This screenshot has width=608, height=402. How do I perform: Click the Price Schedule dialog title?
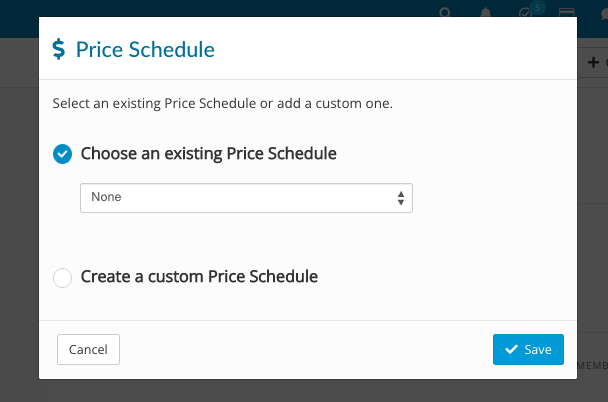145,50
